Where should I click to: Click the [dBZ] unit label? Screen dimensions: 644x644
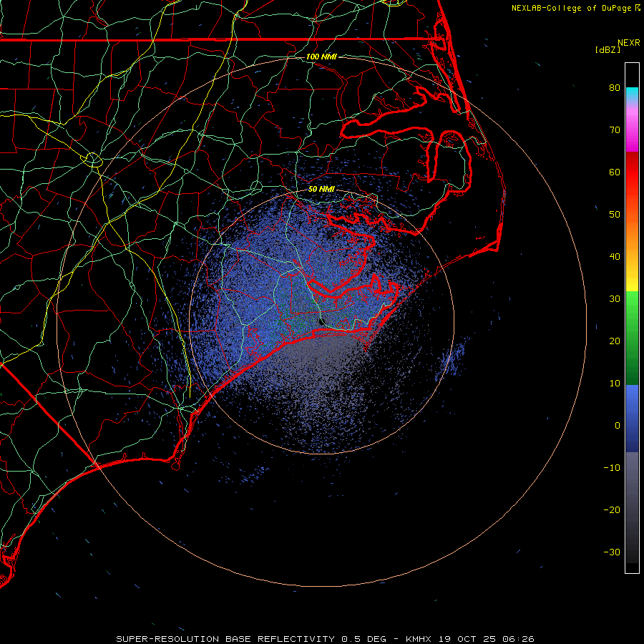608,50
